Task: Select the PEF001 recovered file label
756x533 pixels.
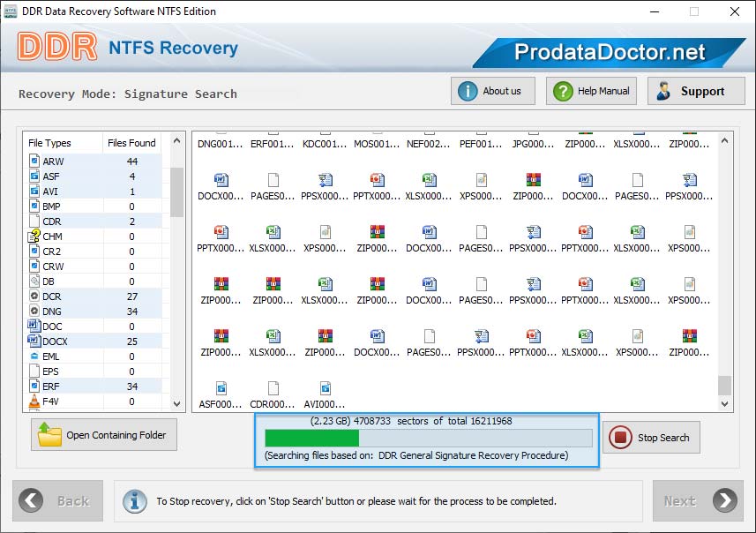Action: coord(481,144)
